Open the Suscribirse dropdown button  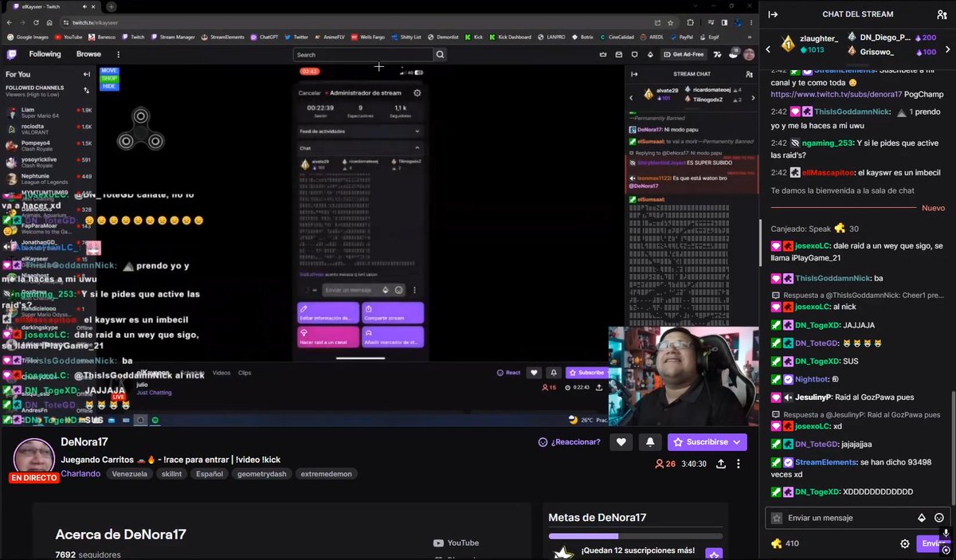(707, 442)
